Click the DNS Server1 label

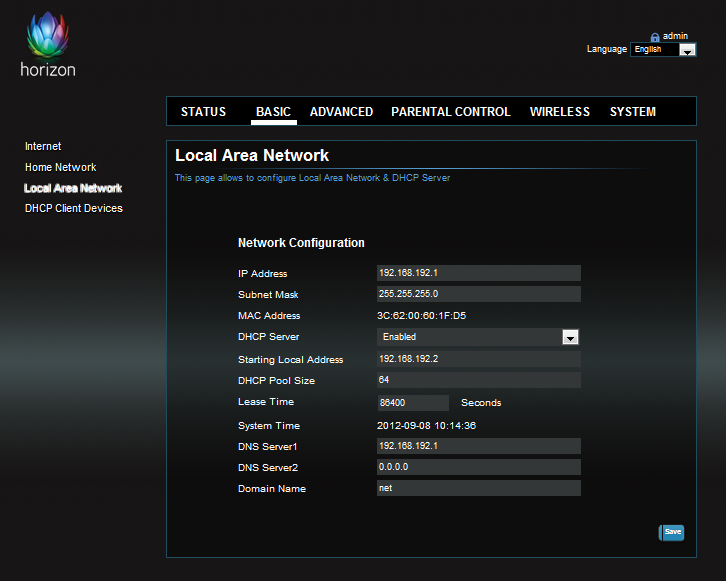[268, 447]
